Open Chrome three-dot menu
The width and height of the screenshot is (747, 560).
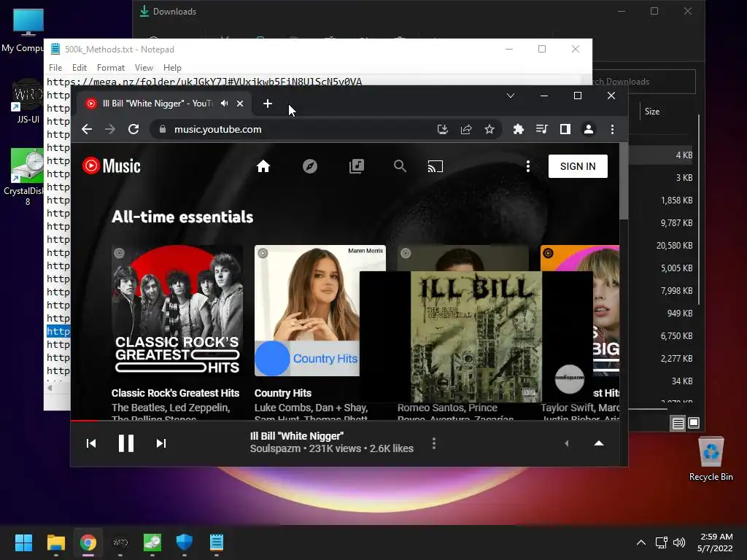click(612, 129)
